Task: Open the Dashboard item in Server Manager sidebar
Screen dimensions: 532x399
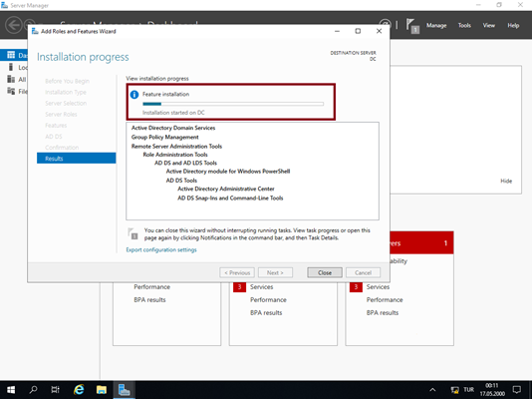Action: 14,55
